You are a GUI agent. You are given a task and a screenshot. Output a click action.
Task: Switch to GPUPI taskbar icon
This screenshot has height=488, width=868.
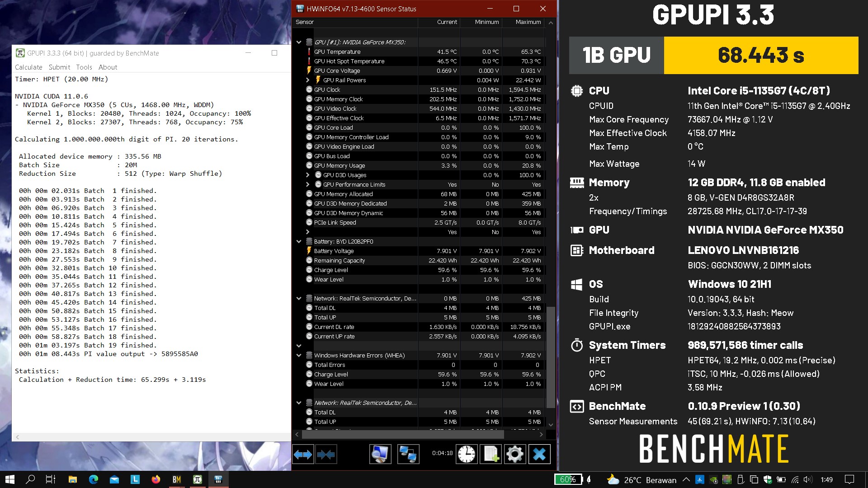pos(198,479)
